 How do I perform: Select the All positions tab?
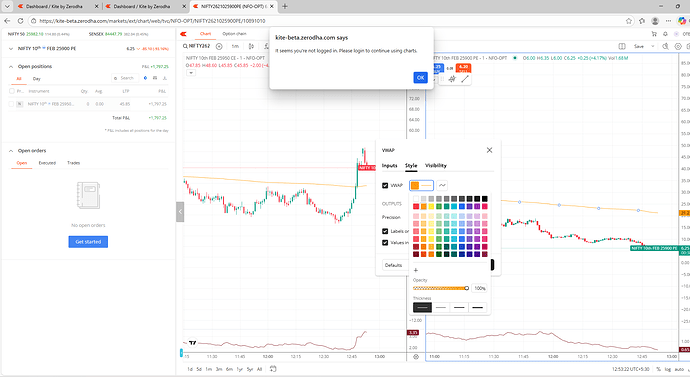coord(19,79)
